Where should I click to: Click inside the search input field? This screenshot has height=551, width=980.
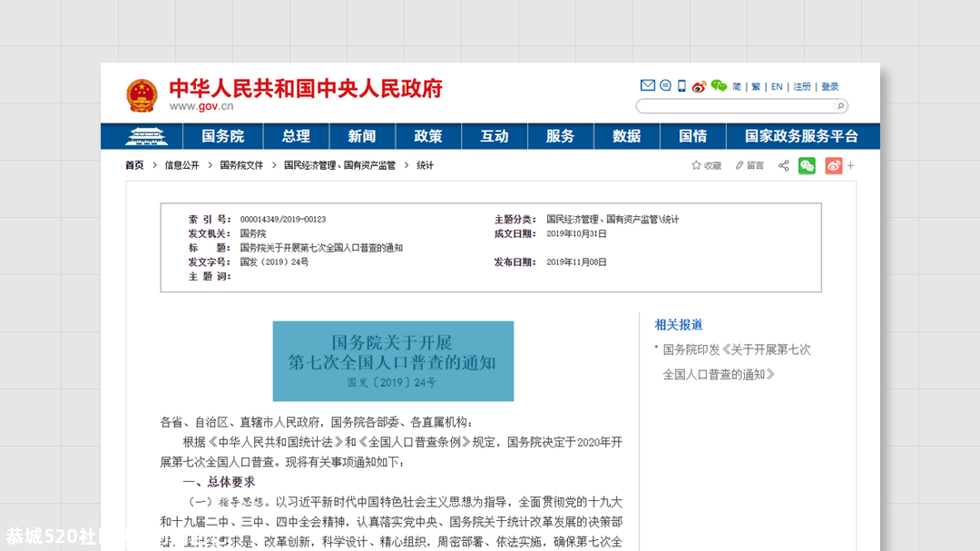[735, 106]
